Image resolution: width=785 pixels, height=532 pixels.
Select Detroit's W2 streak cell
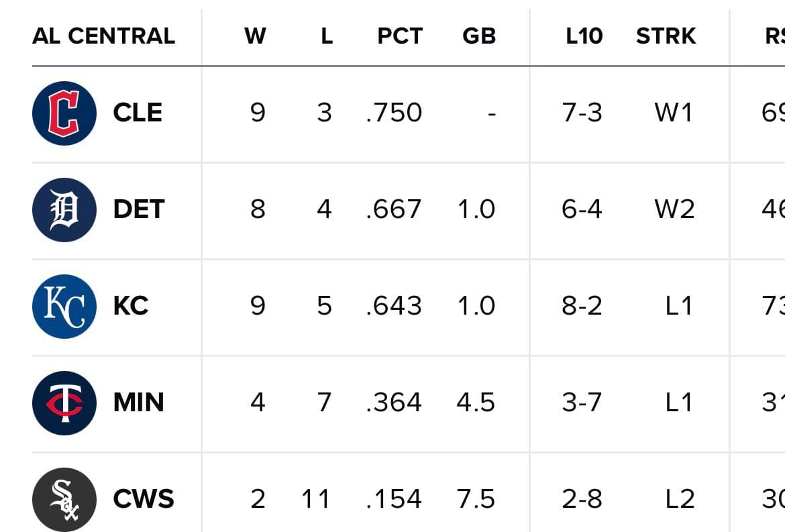(674, 209)
